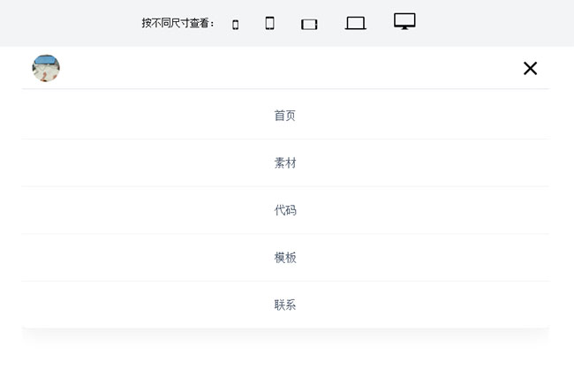Preview the layout at laptop size
This screenshot has height=392, width=574.
(x=355, y=24)
